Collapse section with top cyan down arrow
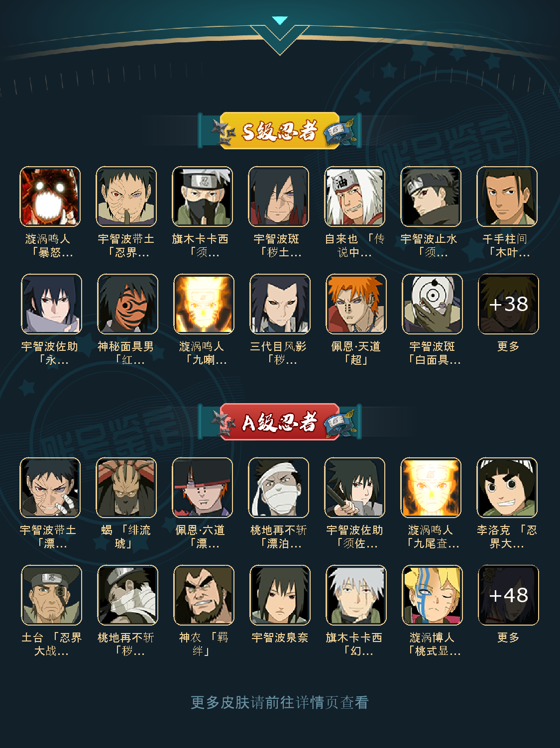The height and width of the screenshot is (748, 560). (280, 21)
